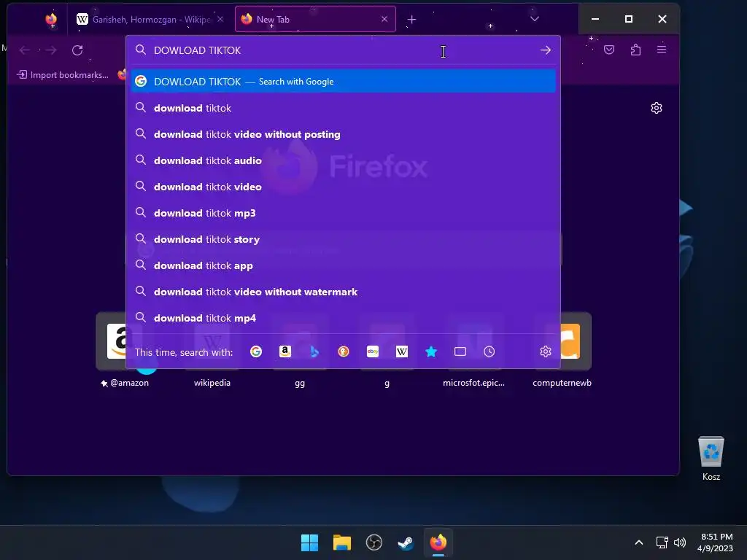Open the Extensions puzzle icon
Screen dimensions: 747x560
coord(635,50)
